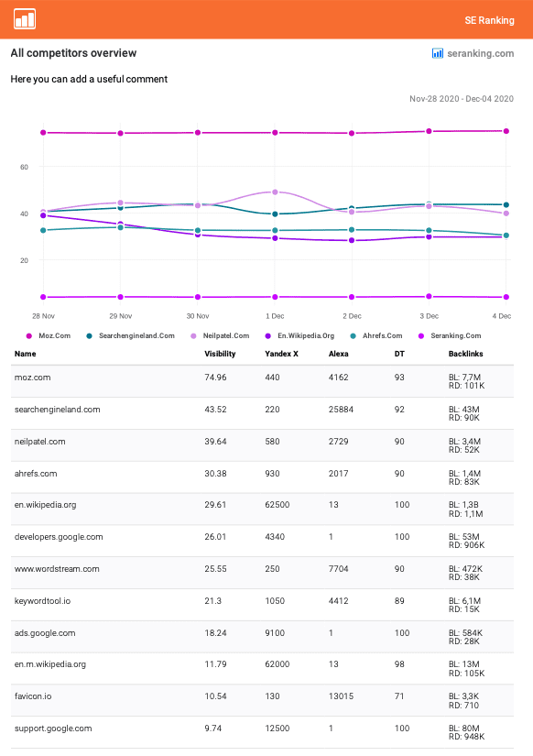Hide En.Wikipedia.Org series in legend
Image resolution: width=533 pixels, height=756 pixels.
299,335
